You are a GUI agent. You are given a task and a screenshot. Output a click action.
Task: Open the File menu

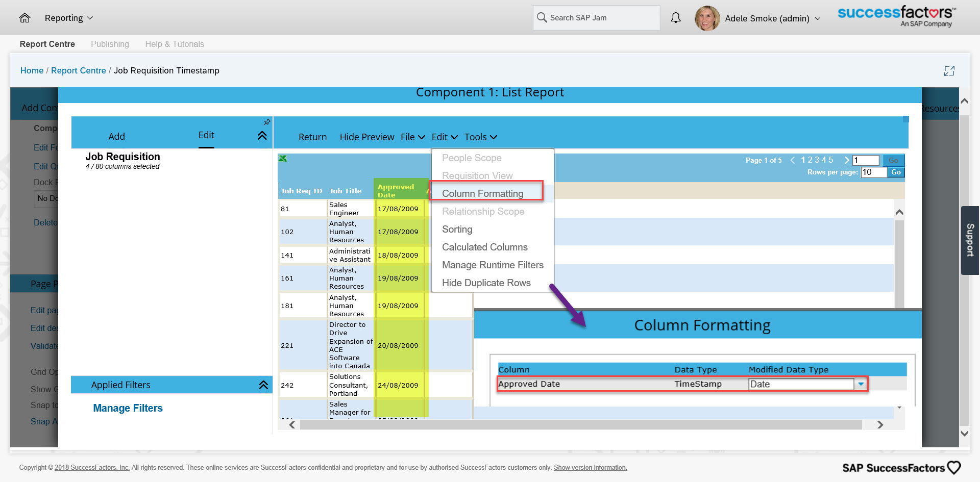click(x=412, y=137)
